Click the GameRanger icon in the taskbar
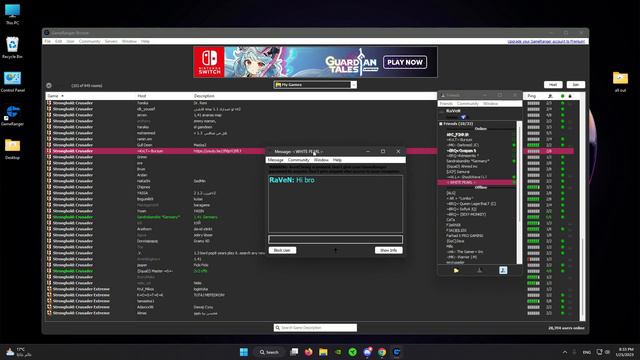This screenshot has width=640, height=360. (397, 352)
